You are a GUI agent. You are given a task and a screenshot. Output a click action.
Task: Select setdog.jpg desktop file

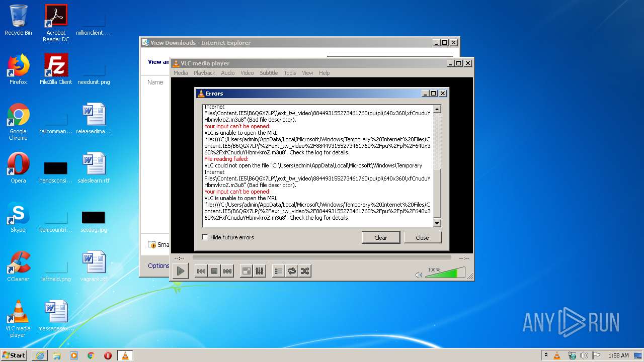tap(94, 220)
